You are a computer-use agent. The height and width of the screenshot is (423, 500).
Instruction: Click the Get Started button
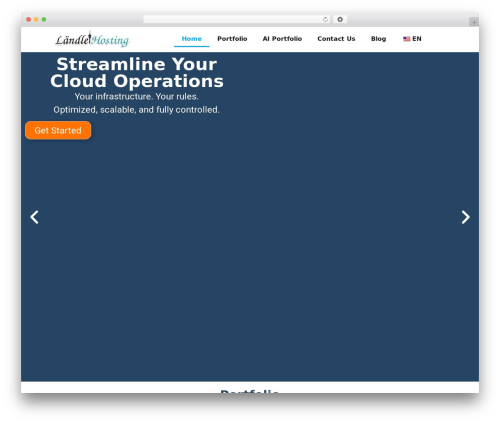click(58, 130)
